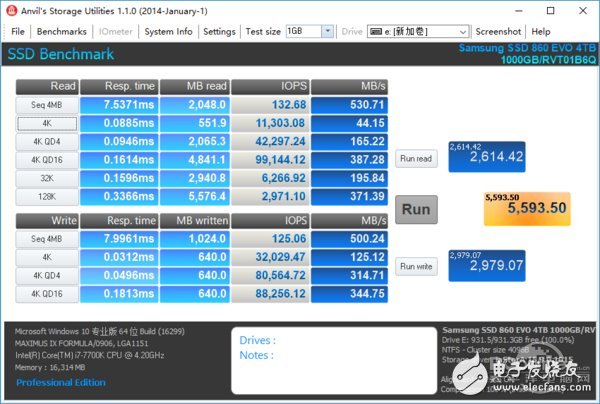The width and height of the screenshot is (600, 404).
Task: Click the Run read button
Action: (x=416, y=159)
